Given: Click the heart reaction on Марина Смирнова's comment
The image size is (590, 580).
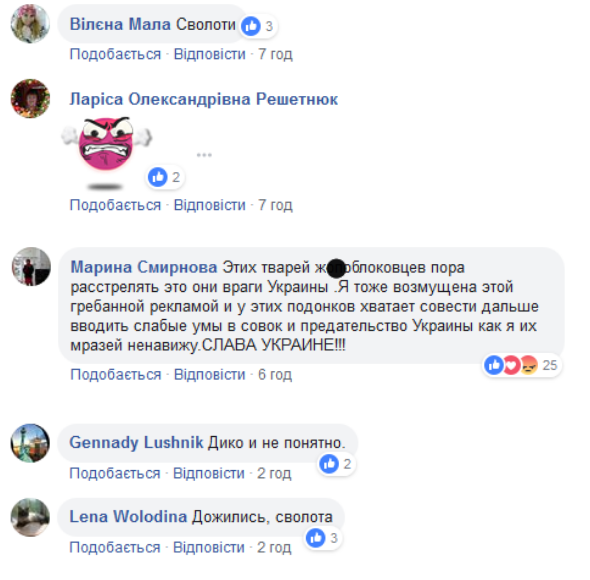Looking at the screenshot, I should (511, 365).
